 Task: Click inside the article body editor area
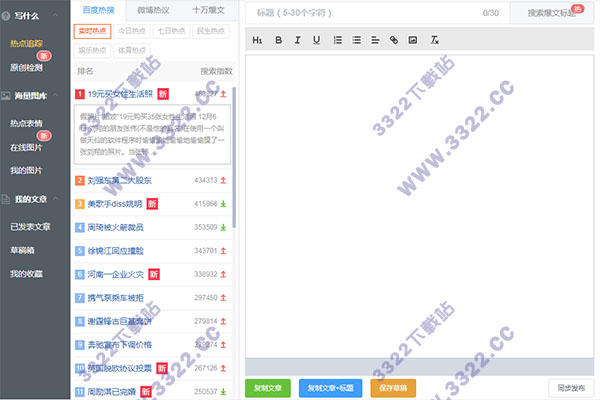coord(419,207)
